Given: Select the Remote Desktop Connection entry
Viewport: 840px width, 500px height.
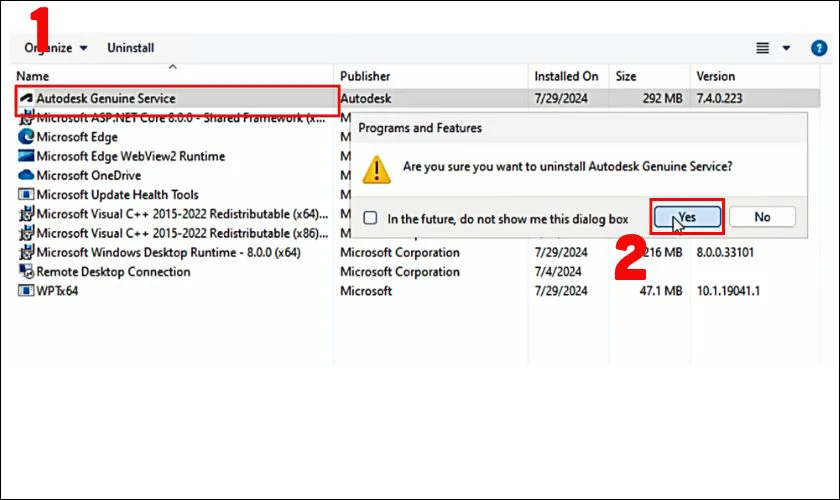Looking at the screenshot, I should point(113,272).
